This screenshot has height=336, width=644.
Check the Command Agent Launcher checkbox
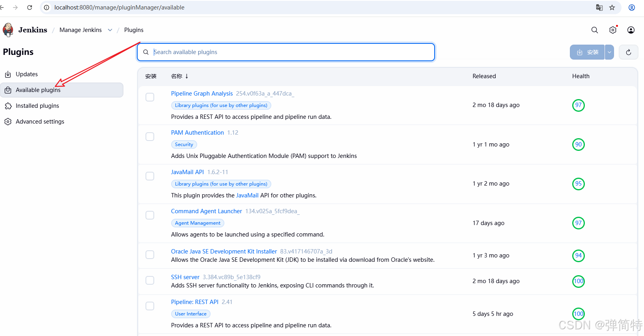click(150, 215)
